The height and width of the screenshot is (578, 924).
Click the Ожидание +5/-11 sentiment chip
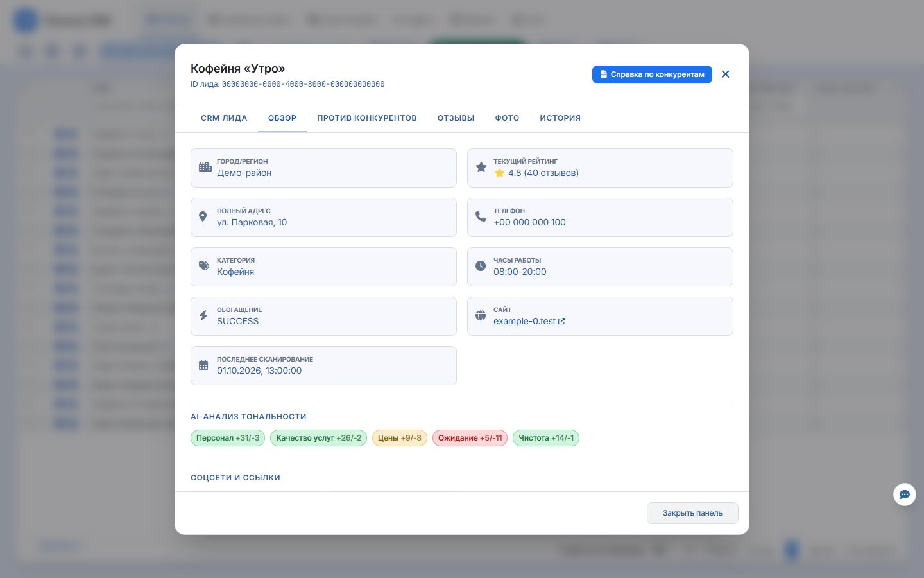[x=470, y=438]
